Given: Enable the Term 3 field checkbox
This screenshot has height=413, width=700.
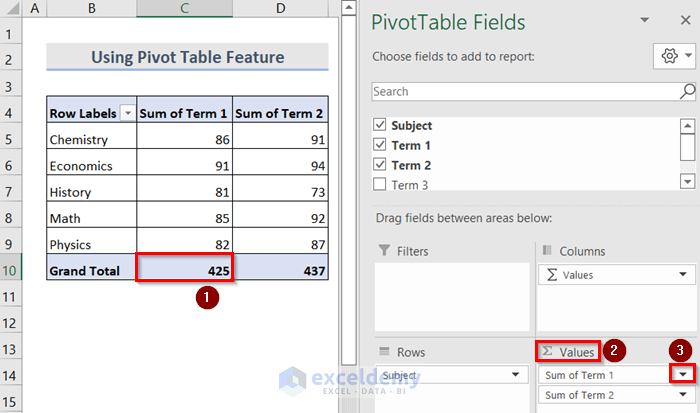Looking at the screenshot, I should click(379, 185).
